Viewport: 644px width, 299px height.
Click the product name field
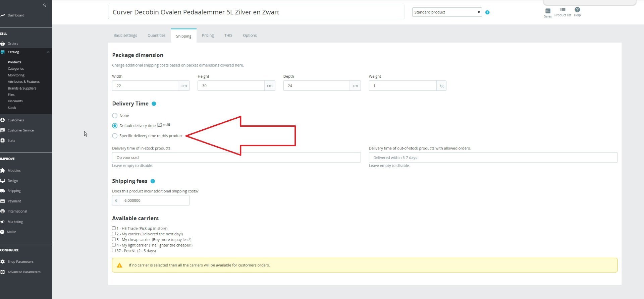tap(256, 12)
